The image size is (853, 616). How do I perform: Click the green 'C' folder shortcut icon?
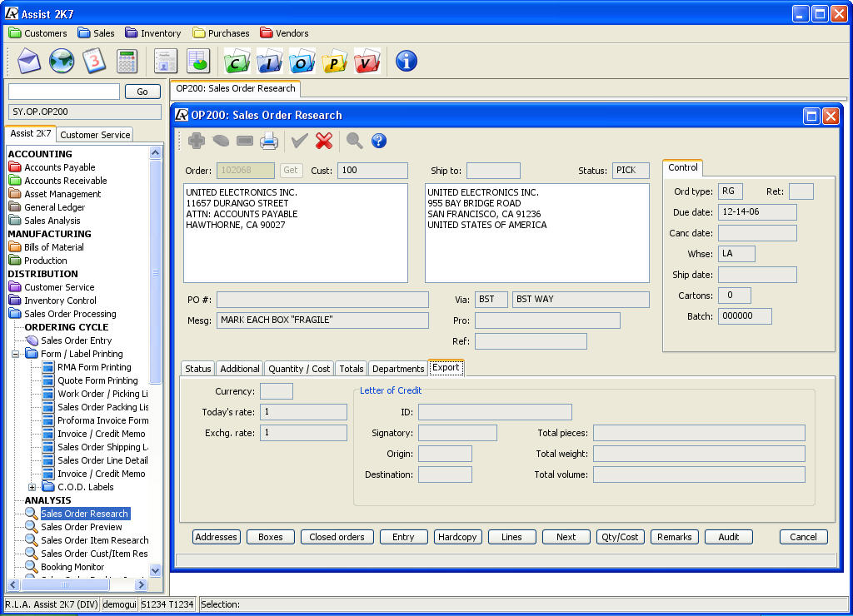coord(237,61)
